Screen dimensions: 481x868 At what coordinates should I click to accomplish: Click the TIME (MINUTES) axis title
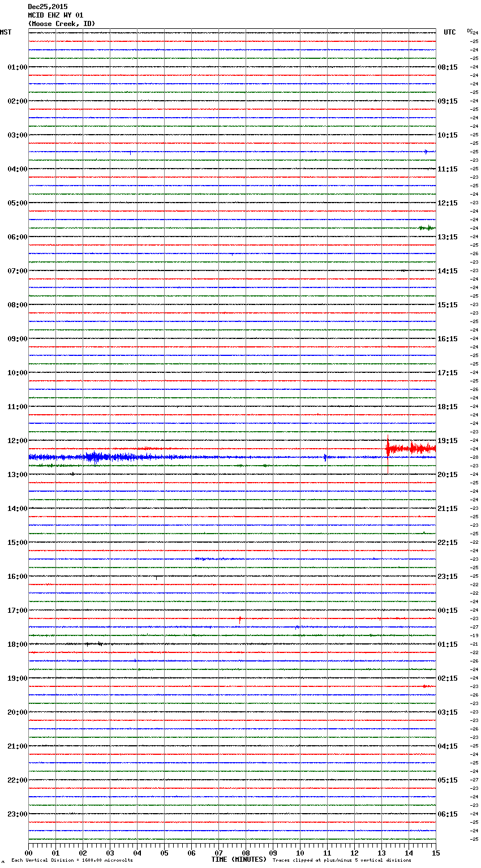[x=239, y=860]
